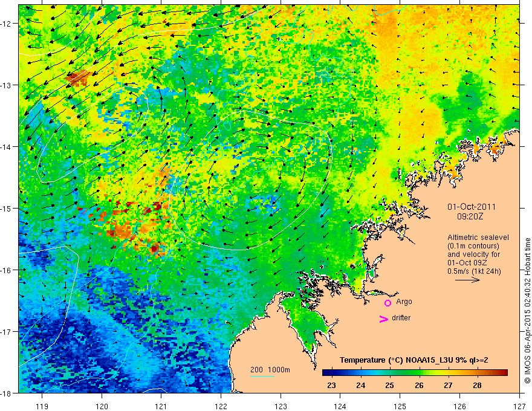Click the longitude axis label 127
532x411 pixels.
click(x=519, y=406)
